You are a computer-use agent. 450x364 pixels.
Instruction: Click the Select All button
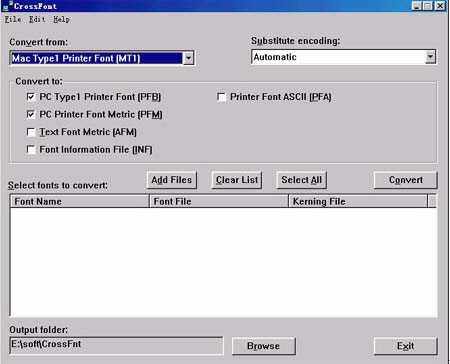[x=301, y=180]
